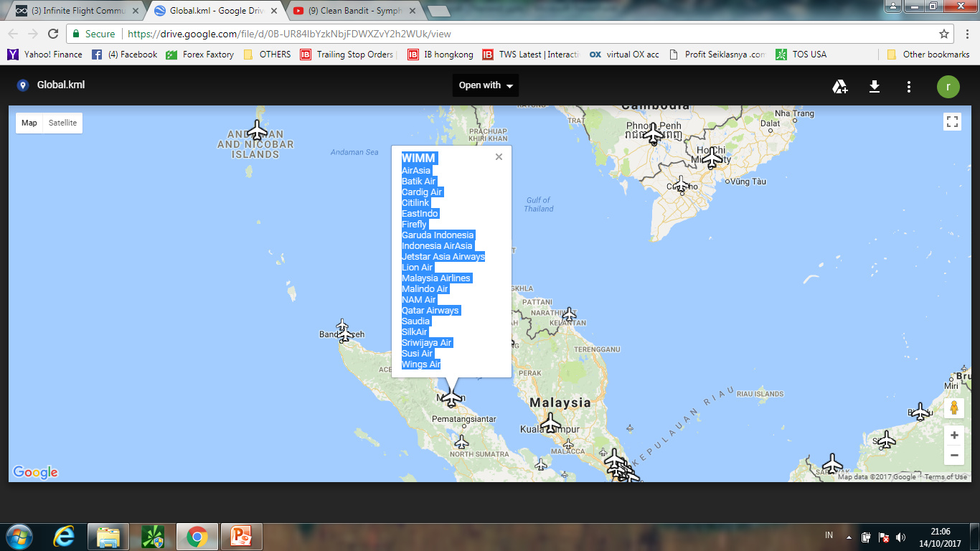
Task: Open the Forex Faxtory bookmark
Action: coord(199,55)
